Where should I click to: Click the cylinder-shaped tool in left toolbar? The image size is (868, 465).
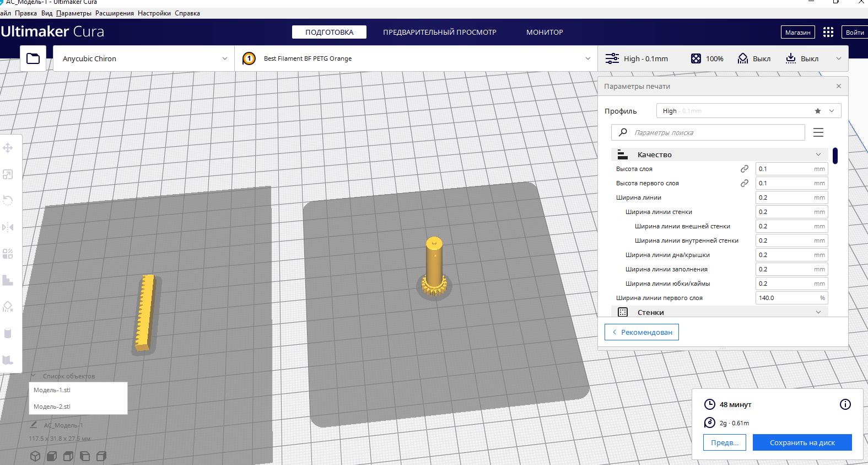click(8, 333)
